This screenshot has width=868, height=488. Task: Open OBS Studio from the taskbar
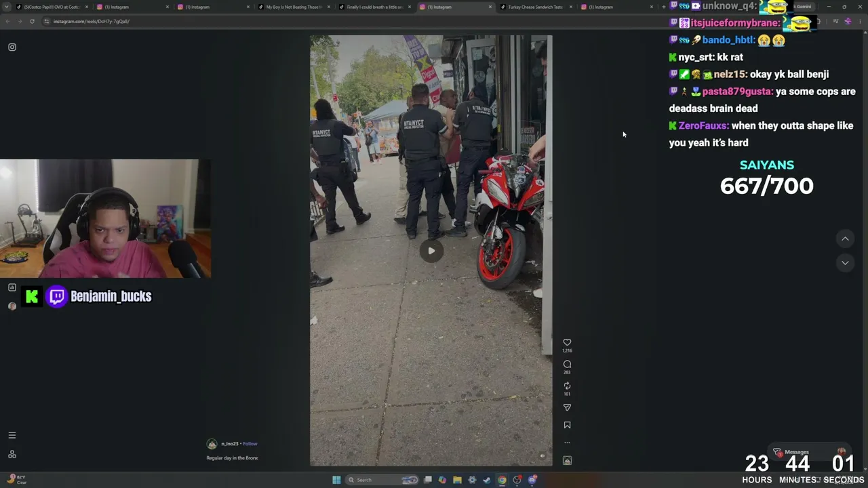[517, 480]
